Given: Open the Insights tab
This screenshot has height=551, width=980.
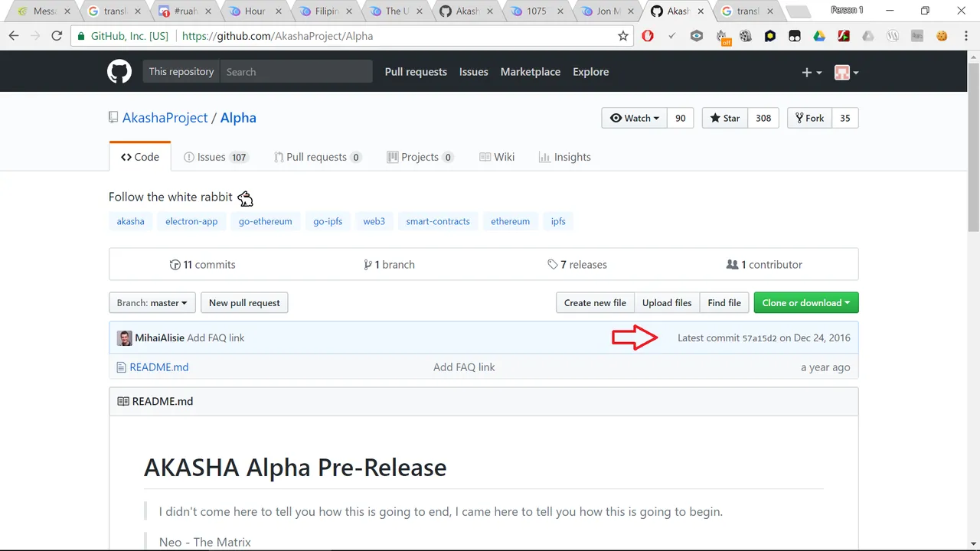Looking at the screenshot, I should click(x=565, y=157).
